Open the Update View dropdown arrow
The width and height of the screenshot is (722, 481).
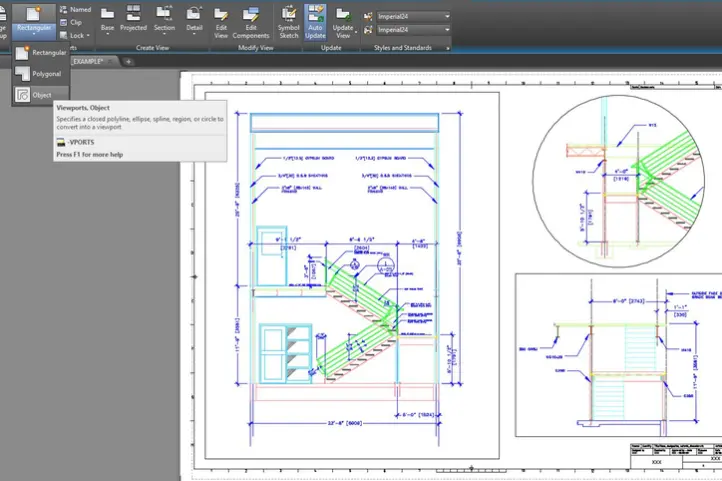pyautogui.click(x=356, y=32)
